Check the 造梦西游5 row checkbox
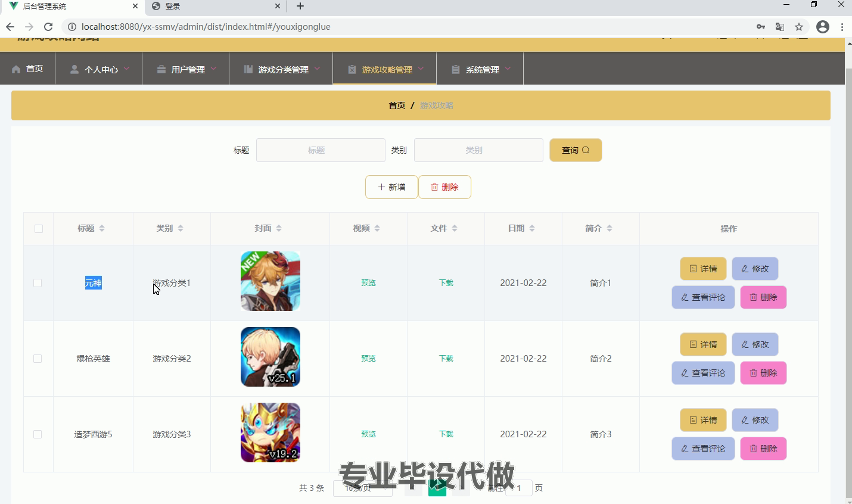 38,434
